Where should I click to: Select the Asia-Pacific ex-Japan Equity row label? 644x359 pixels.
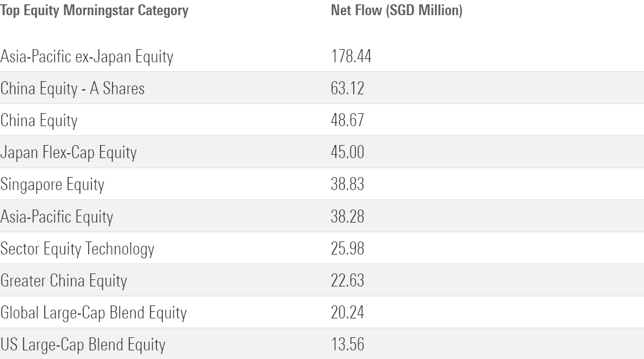coord(87,56)
